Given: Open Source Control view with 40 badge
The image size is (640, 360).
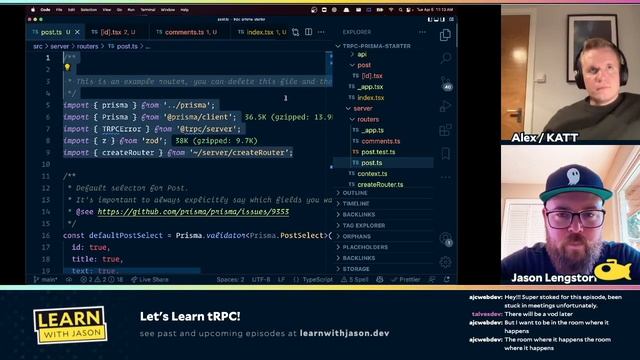Looking at the screenshot, I should coord(446,83).
